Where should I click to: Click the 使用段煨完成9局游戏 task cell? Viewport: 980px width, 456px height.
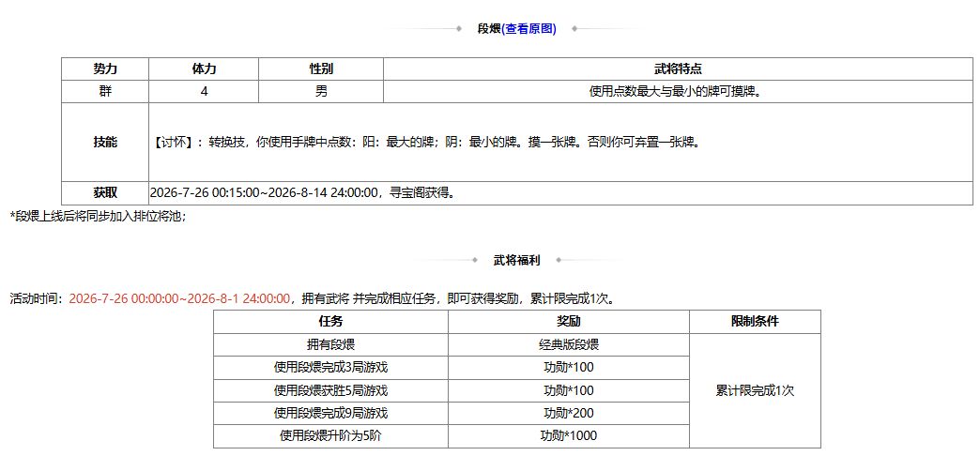330,414
